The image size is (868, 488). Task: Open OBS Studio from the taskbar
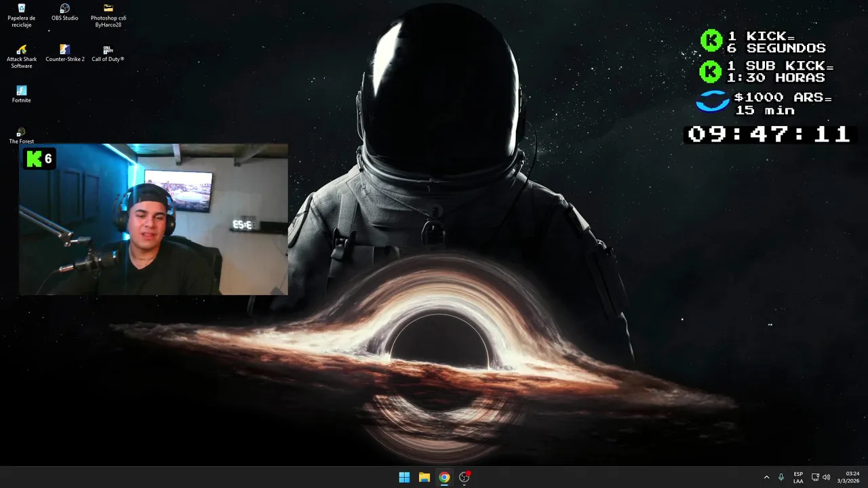coord(465,477)
